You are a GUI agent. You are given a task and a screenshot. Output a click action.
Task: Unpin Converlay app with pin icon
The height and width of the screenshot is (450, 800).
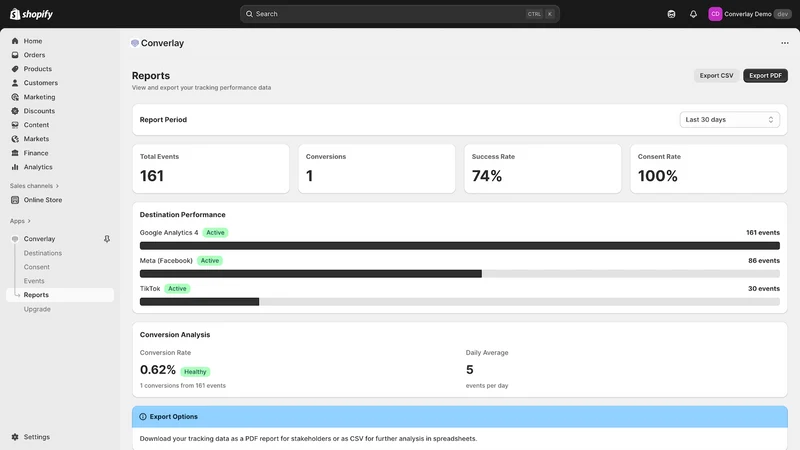point(107,239)
